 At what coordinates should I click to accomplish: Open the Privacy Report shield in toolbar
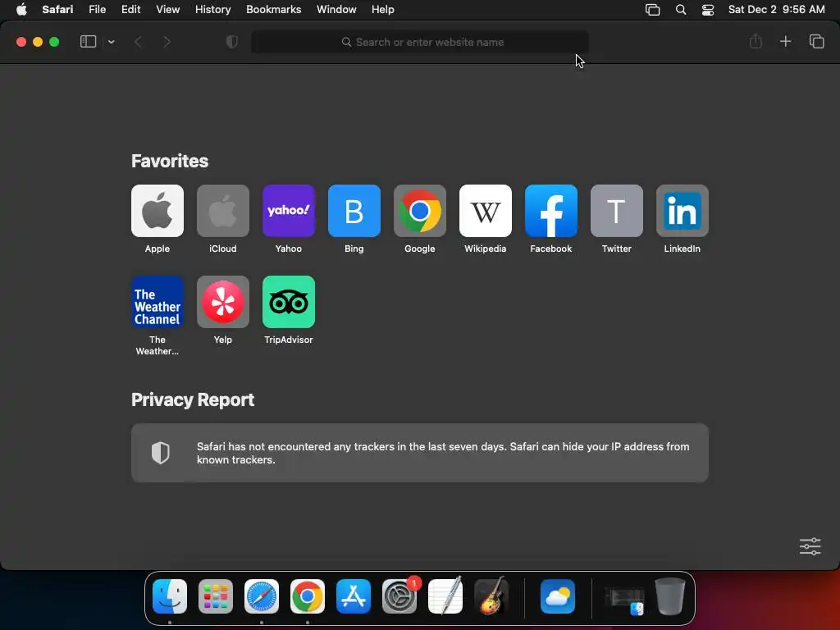(232, 42)
